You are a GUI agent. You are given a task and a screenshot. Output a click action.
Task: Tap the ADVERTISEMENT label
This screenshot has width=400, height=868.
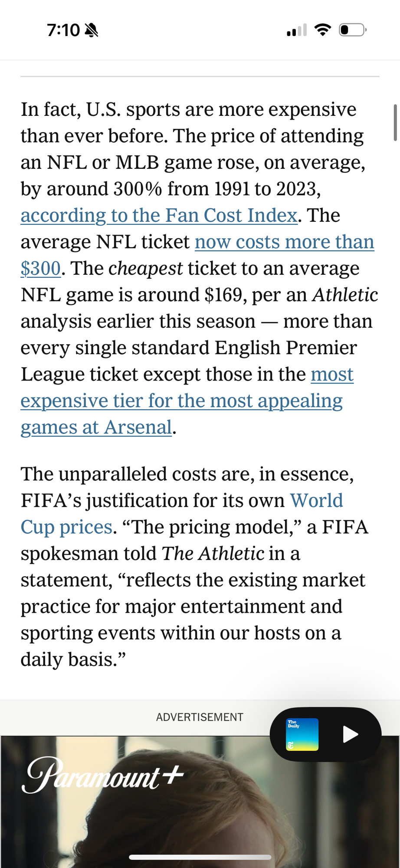click(200, 717)
